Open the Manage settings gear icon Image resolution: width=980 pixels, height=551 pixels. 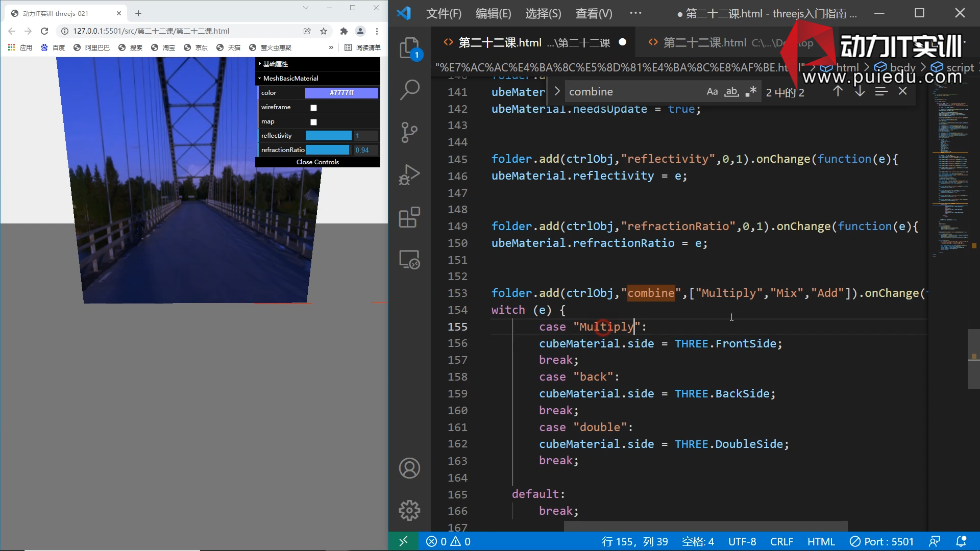click(x=410, y=510)
